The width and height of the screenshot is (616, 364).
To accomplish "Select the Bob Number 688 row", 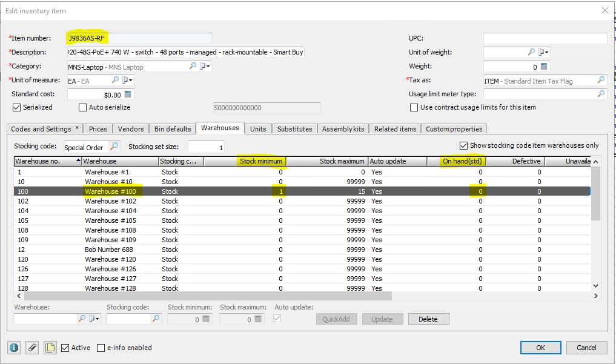I will tap(302, 250).
